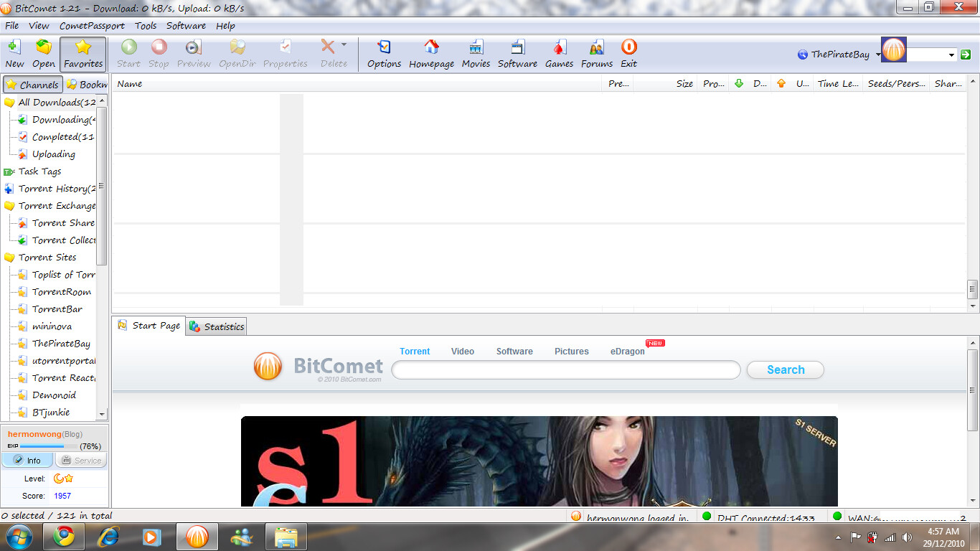Open the ThePirateBay search engine dropdown

(878, 55)
